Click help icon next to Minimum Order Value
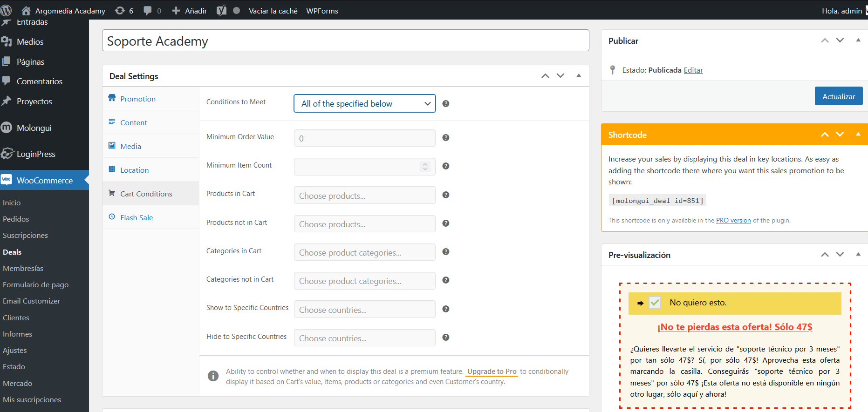 click(x=445, y=138)
